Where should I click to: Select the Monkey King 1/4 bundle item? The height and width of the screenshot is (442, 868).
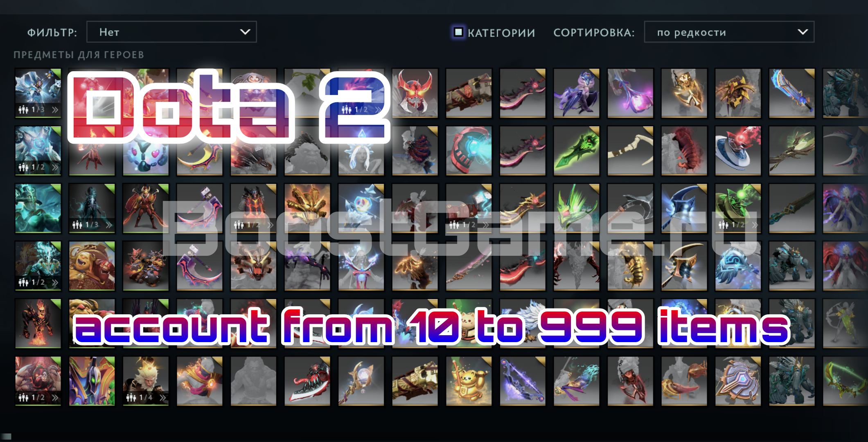coord(146,381)
